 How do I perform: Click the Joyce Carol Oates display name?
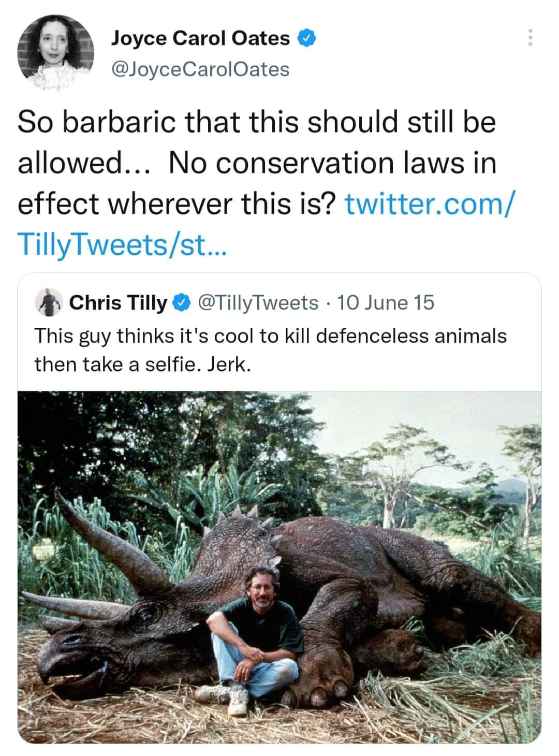point(200,38)
